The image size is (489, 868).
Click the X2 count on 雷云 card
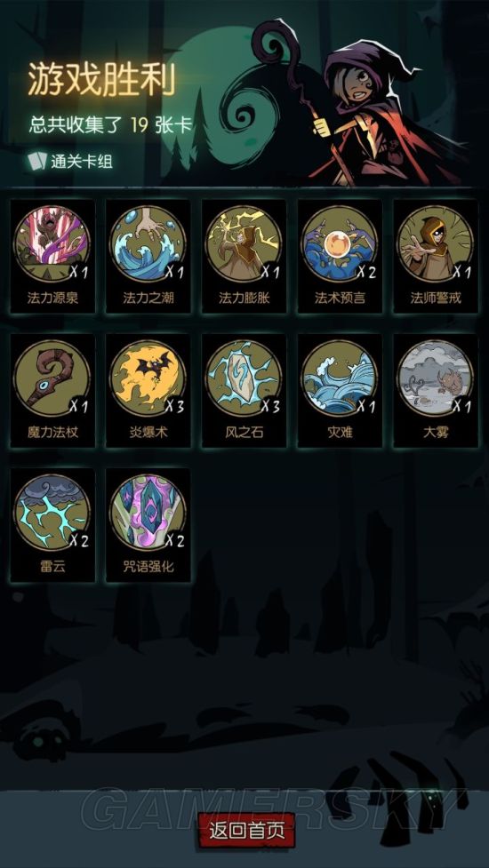78,541
